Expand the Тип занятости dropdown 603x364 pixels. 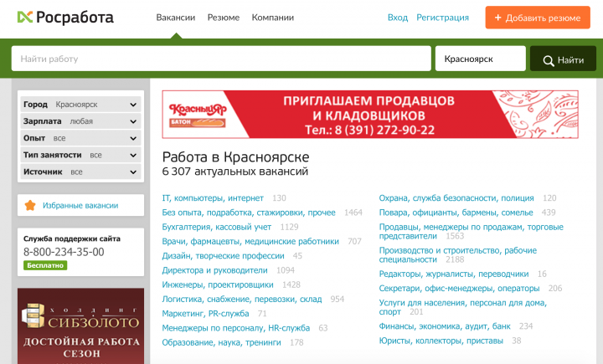tap(80, 156)
